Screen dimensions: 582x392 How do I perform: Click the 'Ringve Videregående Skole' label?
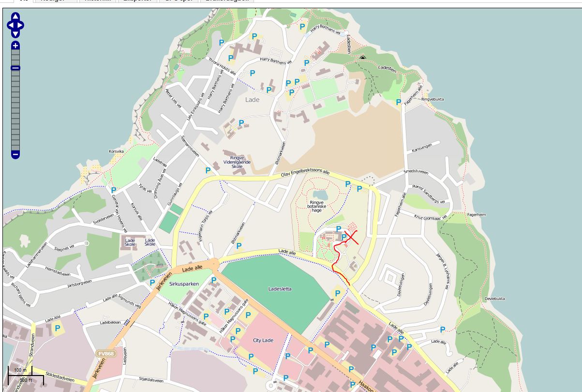237,162
